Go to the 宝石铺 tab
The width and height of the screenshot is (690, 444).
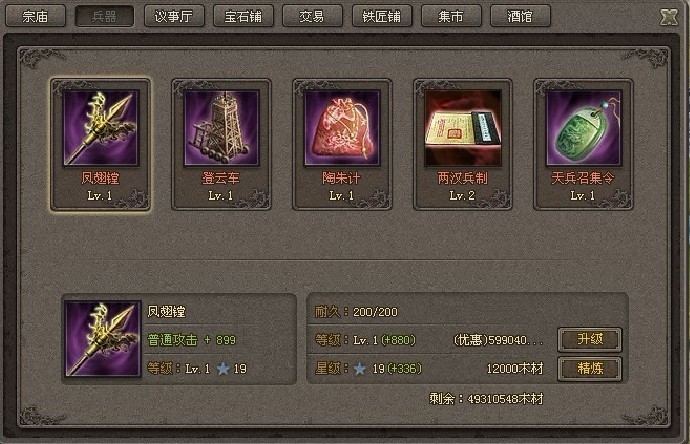(x=243, y=16)
